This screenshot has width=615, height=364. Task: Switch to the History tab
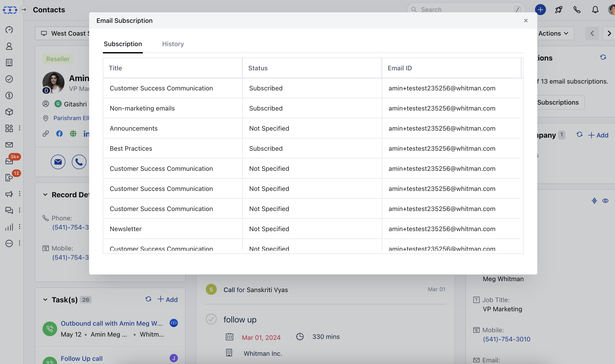coord(173,44)
